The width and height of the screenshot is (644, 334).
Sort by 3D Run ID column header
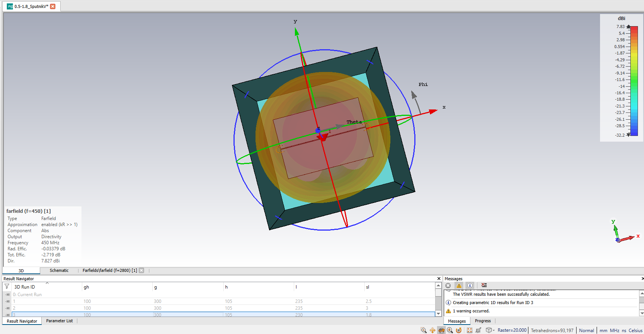25,287
